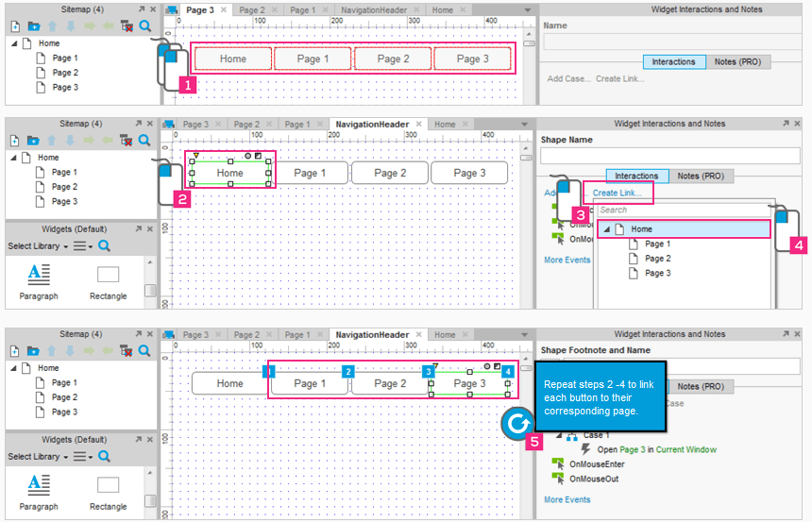Click the Widgets panel scrollbar thumb in the middle screenshot
This screenshot has width=812, height=522.
tap(149, 291)
